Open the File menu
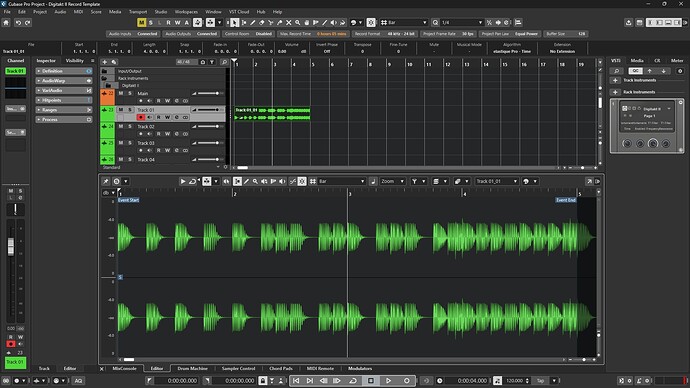 (7, 12)
